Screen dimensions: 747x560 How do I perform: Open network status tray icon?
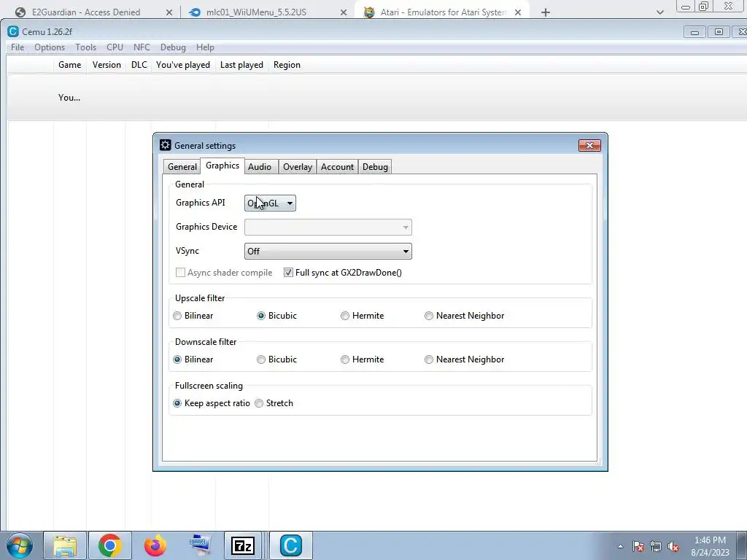[x=656, y=546]
